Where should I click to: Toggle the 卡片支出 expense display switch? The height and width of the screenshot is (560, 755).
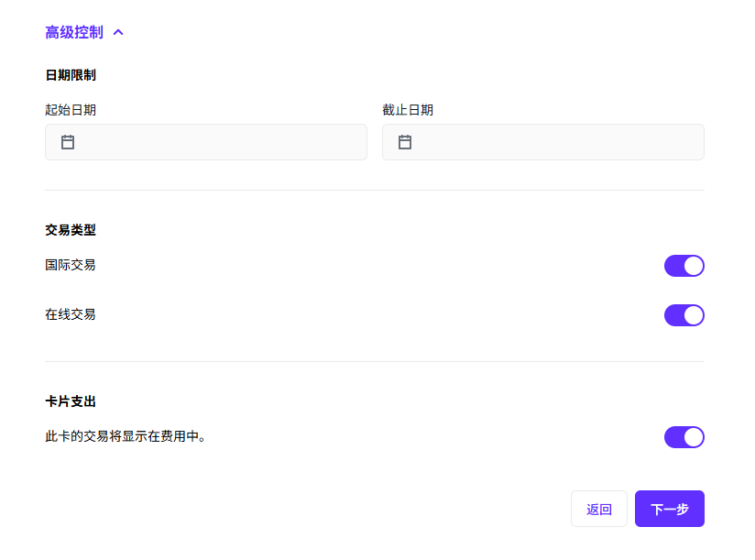684,437
